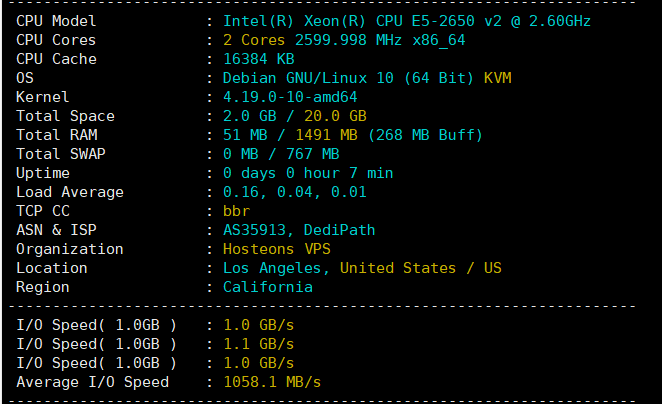662x404 pixels.
Task: Click the Load Average values
Action: coord(288,192)
